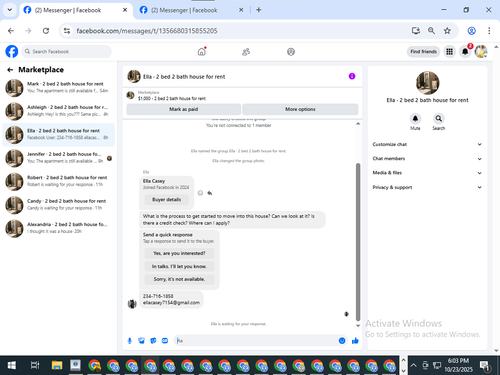Open a new Chrome tab

click(259, 10)
